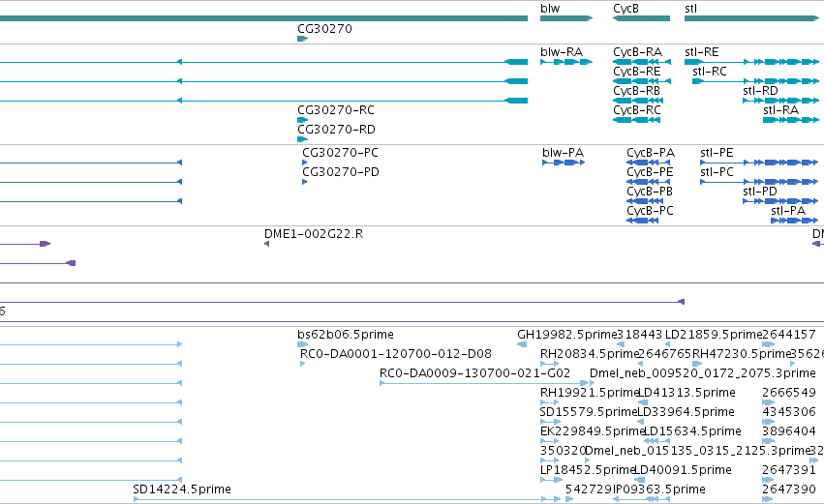Select the RH47230.5prime EST
824x504 pixels.
[x=697, y=364]
